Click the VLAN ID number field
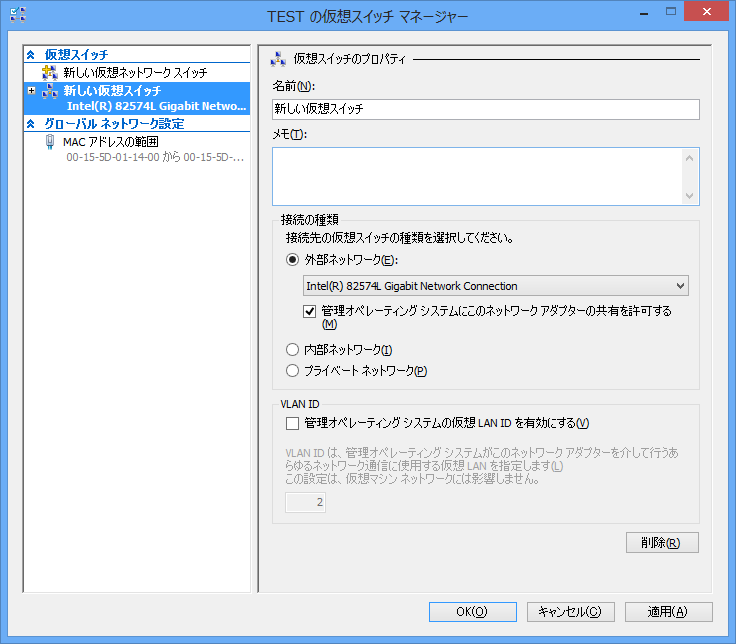 point(306,502)
